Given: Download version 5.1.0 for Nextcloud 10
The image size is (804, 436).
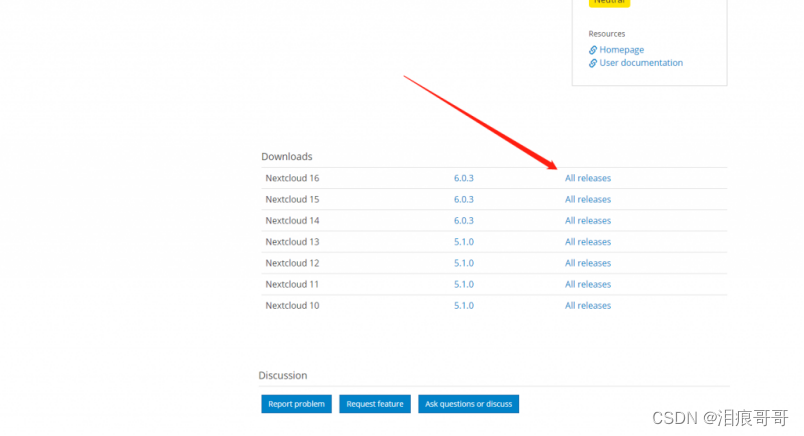Looking at the screenshot, I should click(464, 306).
